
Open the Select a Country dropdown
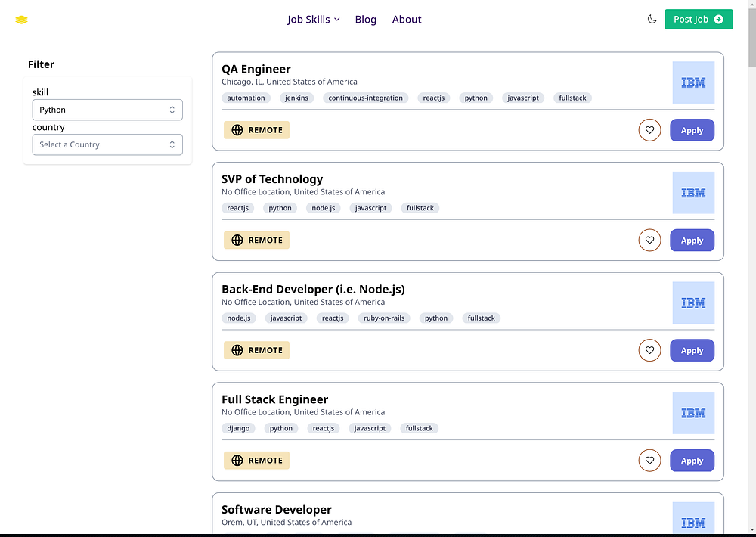tap(107, 144)
